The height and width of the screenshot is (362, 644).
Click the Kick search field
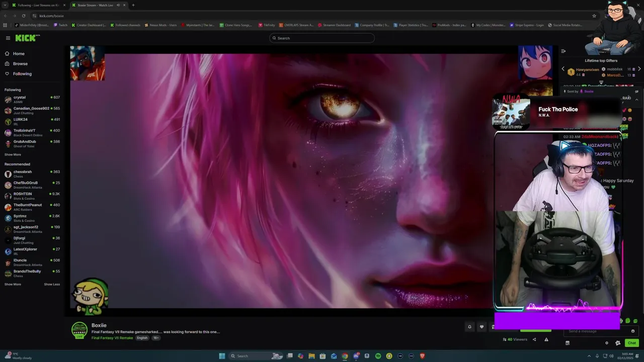tap(322, 38)
